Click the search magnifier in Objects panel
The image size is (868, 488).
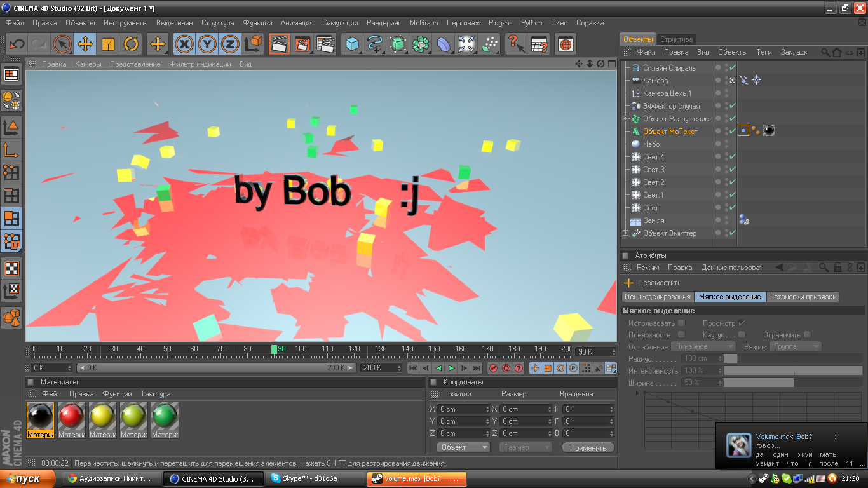[x=825, y=52]
